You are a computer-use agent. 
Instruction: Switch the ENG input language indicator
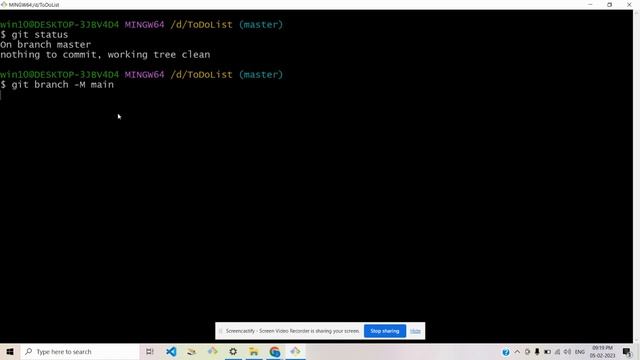[580, 352]
